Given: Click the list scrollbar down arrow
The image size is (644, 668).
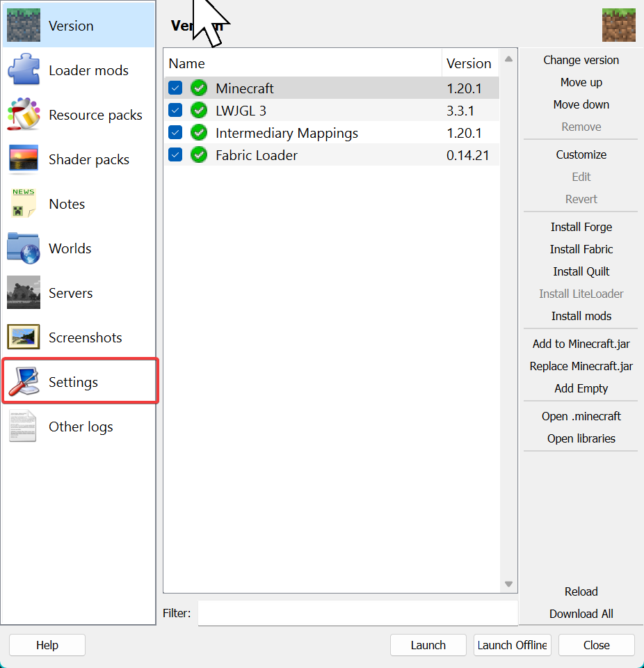Looking at the screenshot, I should [508, 584].
